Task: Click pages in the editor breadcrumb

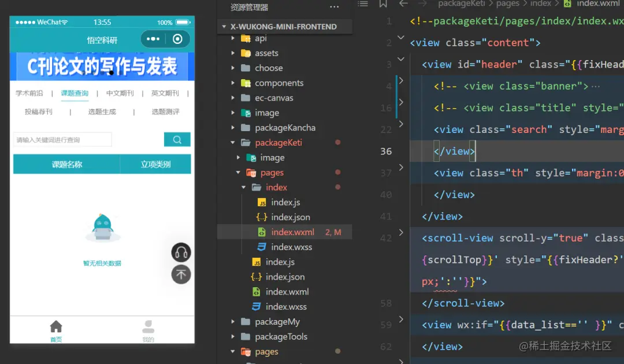Action: click(x=507, y=3)
